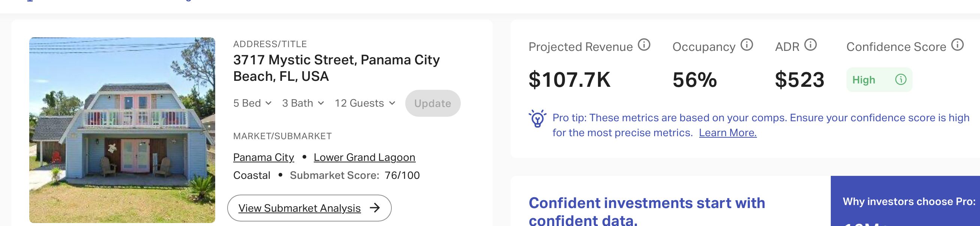The height and width of the screenshot is (226, 980).
Task: Click the $107.7K projected revenue value
Action: (569, 80)
